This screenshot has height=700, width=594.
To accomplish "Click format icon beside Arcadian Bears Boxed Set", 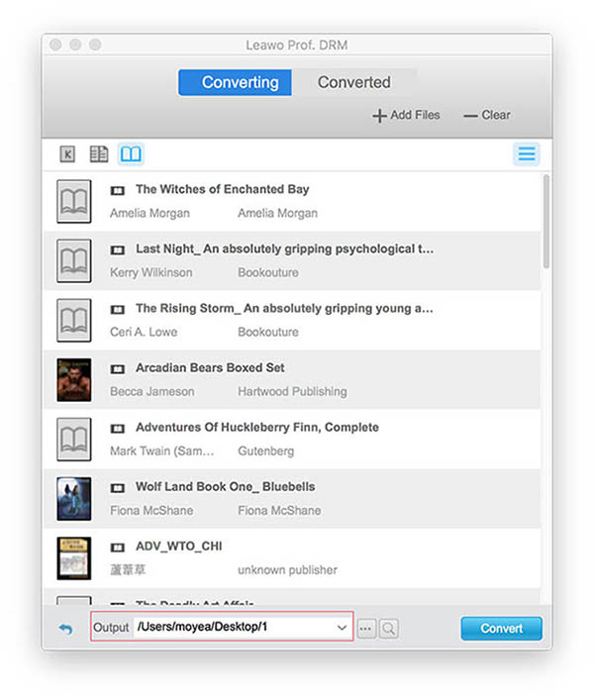I will [118, 368].
